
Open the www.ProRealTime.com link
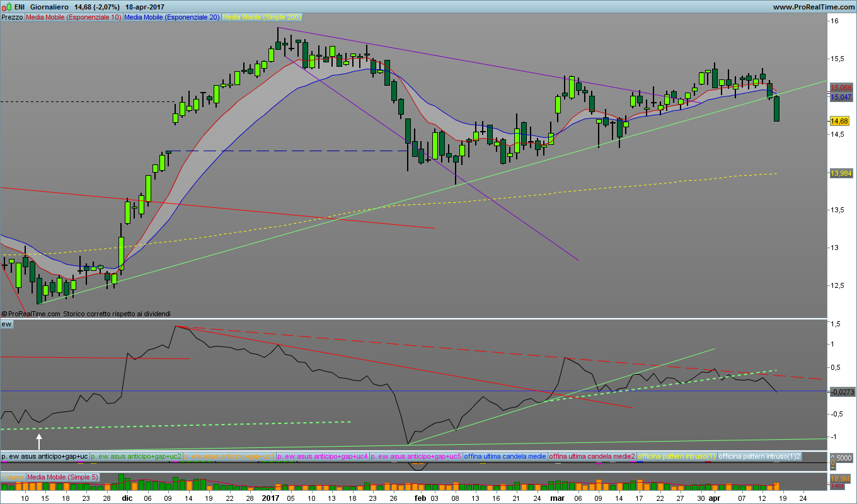813,7
